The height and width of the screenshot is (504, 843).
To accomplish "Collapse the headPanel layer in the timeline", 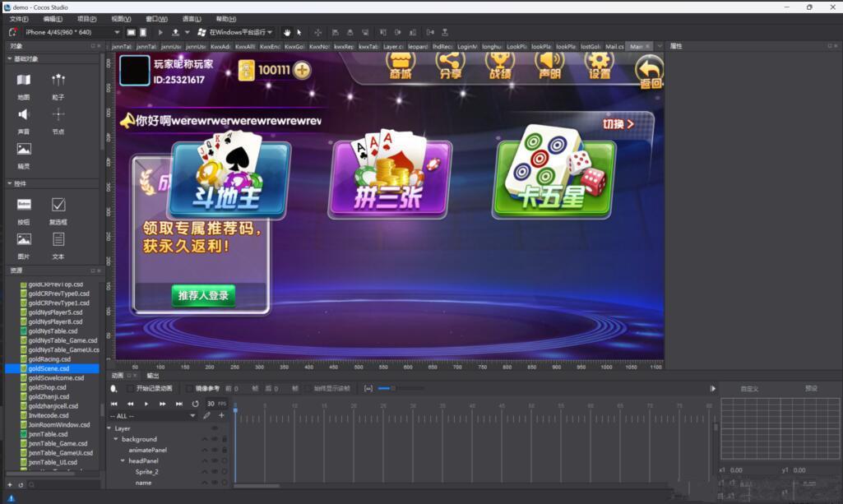I will 123,460.
